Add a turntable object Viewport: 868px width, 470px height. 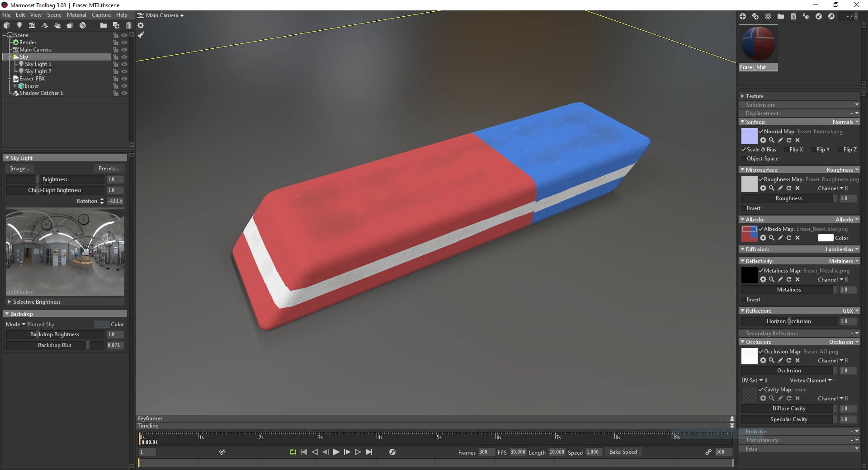point(83,25)
